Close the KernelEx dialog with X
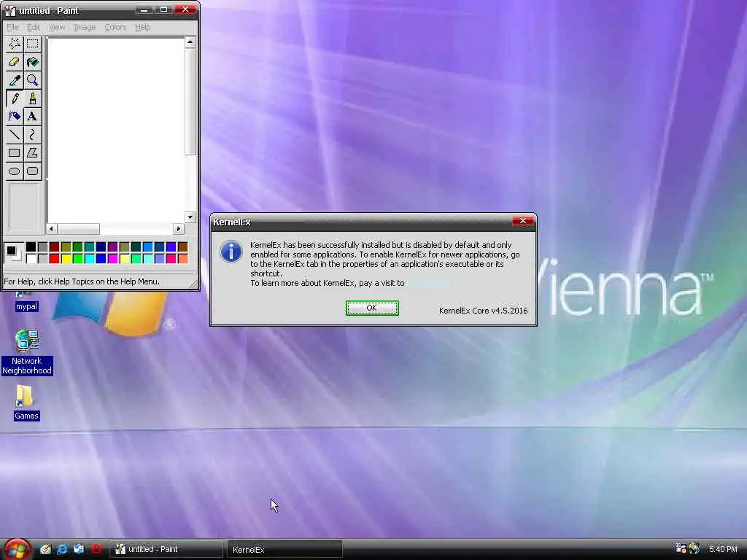Viewport: 747px width, 560px height. tap(522, 221)
